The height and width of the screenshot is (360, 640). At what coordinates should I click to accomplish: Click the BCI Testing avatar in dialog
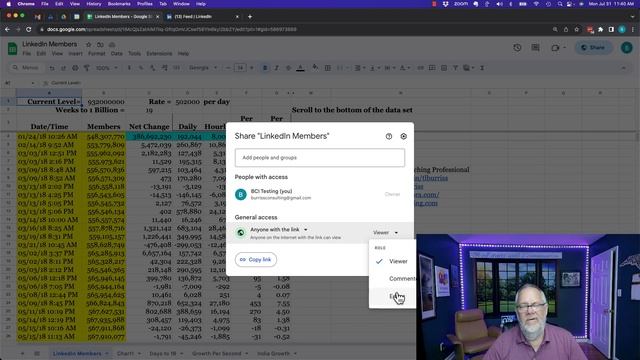click(x=241, y=194)
